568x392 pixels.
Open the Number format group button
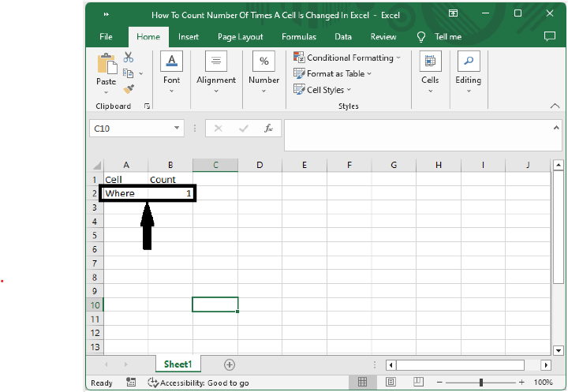click(263, 73)
